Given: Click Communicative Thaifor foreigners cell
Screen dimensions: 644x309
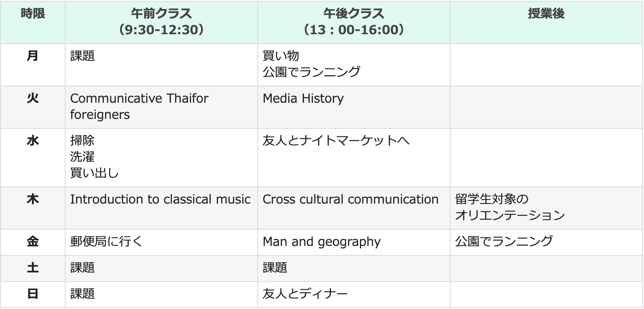Looking at the screenshot, I should coord(161,107).
